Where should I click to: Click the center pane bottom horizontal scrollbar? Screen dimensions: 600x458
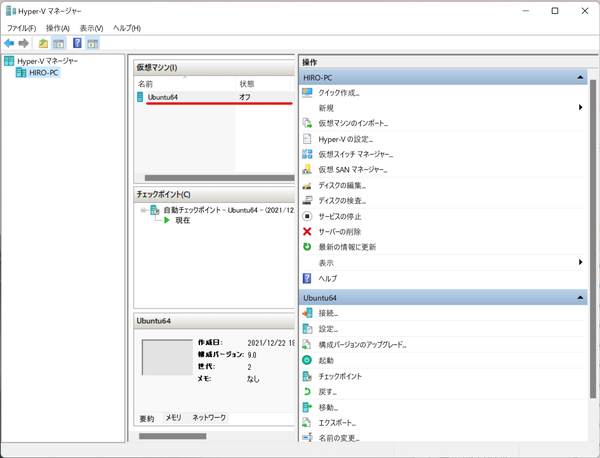pyautogui.click(x=173, y=436)
